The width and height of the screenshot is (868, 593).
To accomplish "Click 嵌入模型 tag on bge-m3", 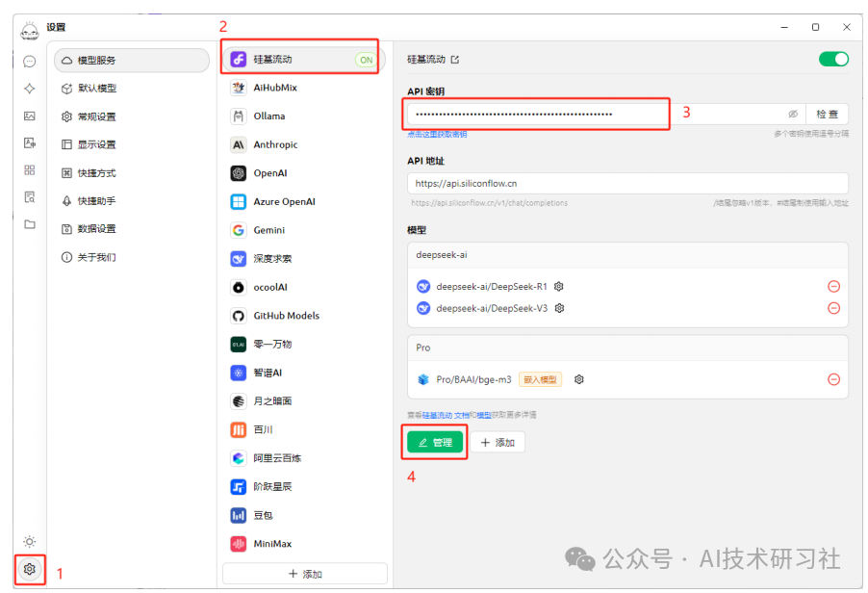I will click(x=540, y=379).
